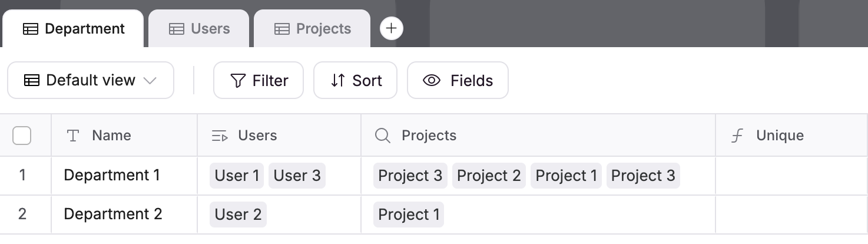Click the empty Unique cell for Department 1

[x=791, y=176]
